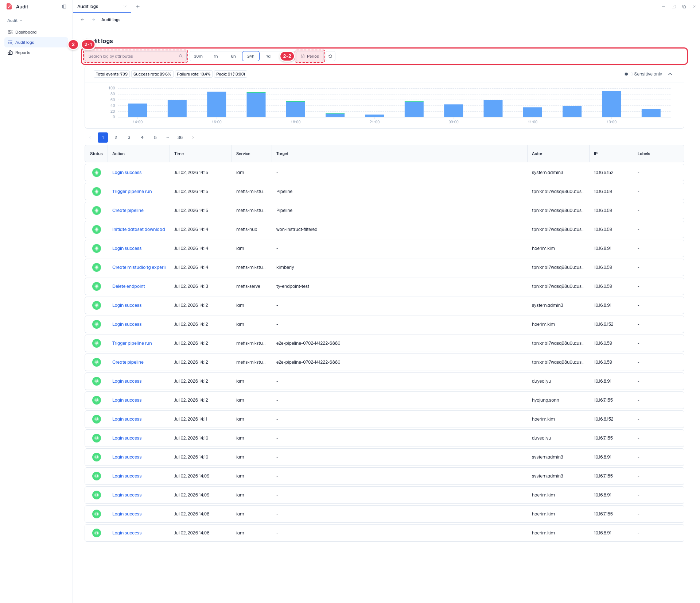The image size is (700, 603).
Task: Click Total events: 709 badge
Action: (112, 74)
